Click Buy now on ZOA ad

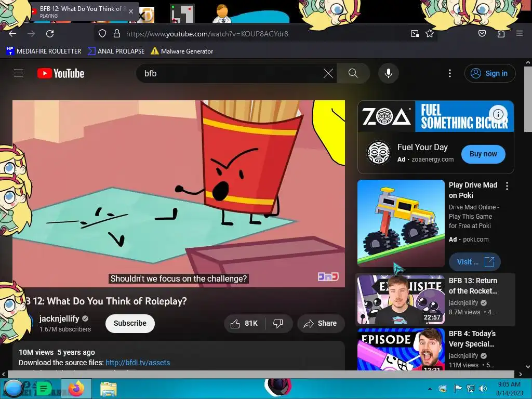coord(483,154)
